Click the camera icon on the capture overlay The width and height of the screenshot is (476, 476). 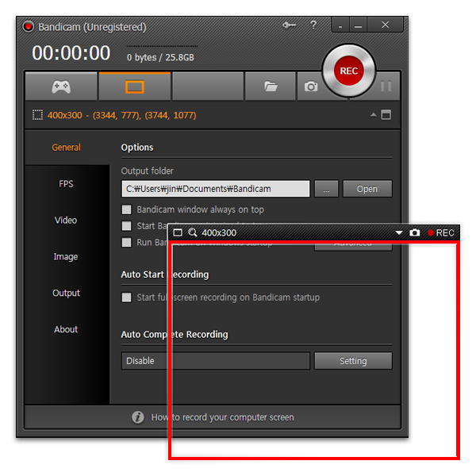click(415, 232)
